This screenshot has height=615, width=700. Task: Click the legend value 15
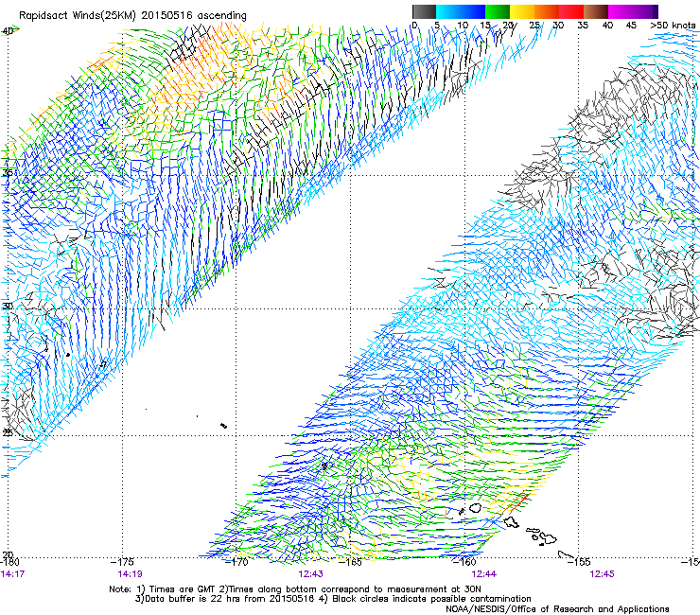pos(486,26)
